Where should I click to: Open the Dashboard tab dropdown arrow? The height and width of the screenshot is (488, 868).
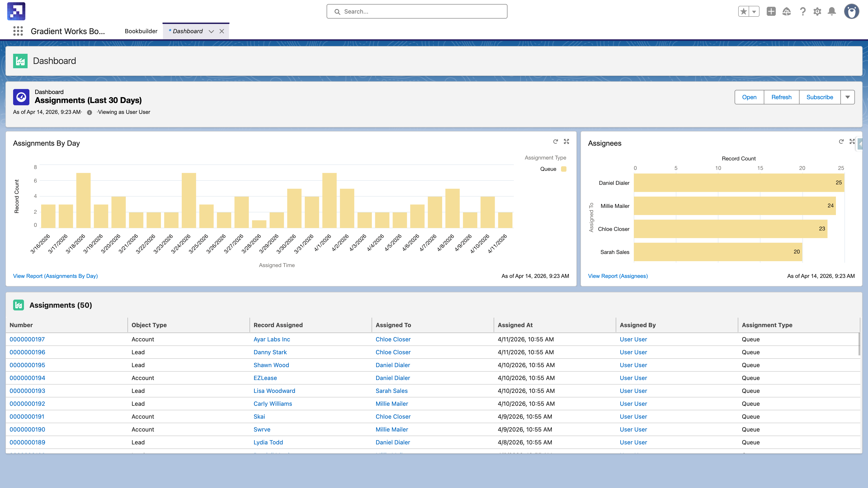211,31
